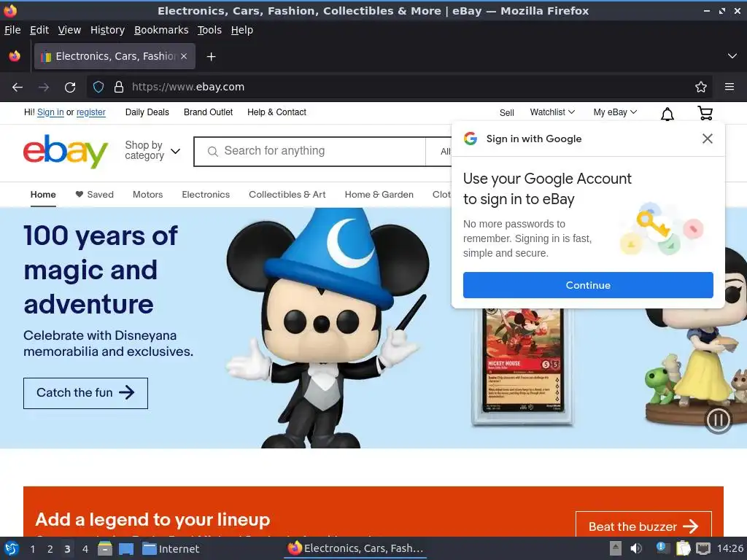Open the Internet folder taskbar launcher
747x560 pixels.
coord(171,549)
